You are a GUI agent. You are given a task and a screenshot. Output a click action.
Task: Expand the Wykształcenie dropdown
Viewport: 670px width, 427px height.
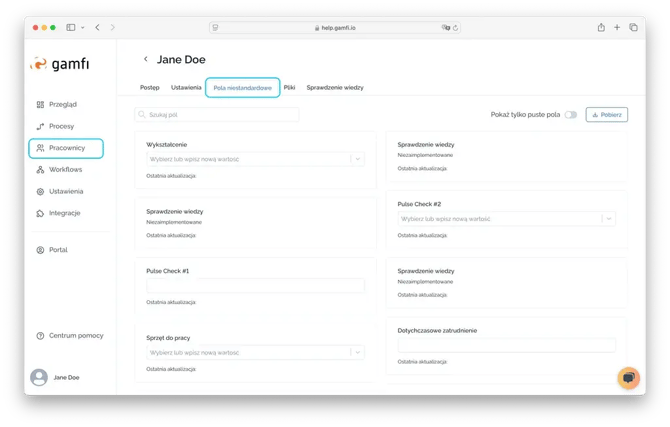(357, 159)
